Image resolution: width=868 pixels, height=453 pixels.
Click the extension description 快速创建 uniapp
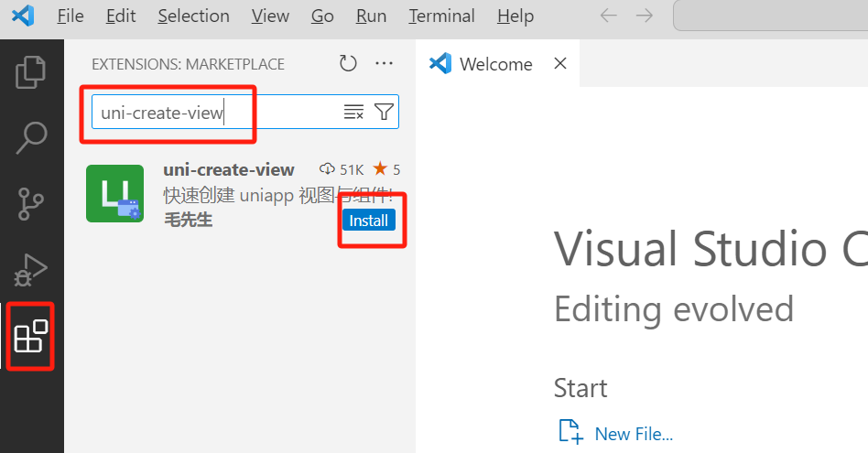[278, 195]
